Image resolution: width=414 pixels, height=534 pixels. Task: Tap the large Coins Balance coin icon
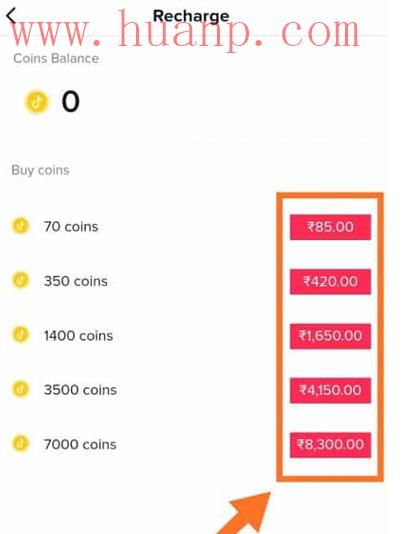(x=37, y=102)
